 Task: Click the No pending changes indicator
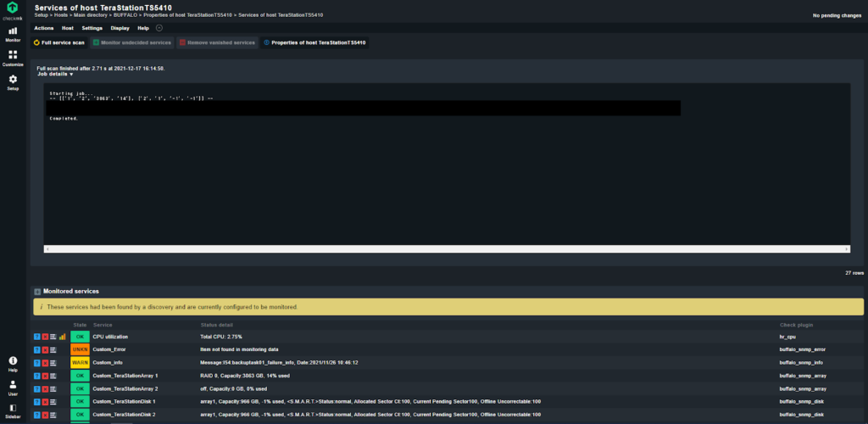[x=837, y=15]
